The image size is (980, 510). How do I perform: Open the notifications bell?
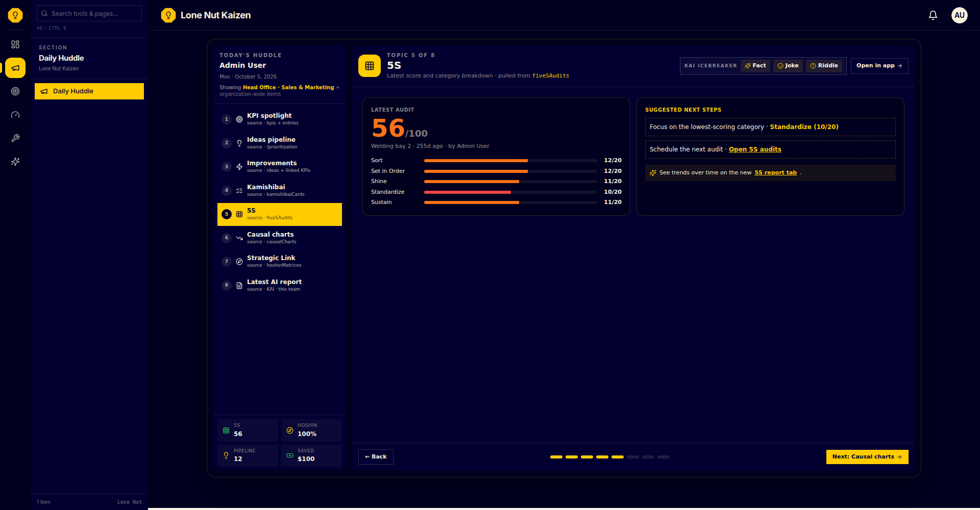933,15
